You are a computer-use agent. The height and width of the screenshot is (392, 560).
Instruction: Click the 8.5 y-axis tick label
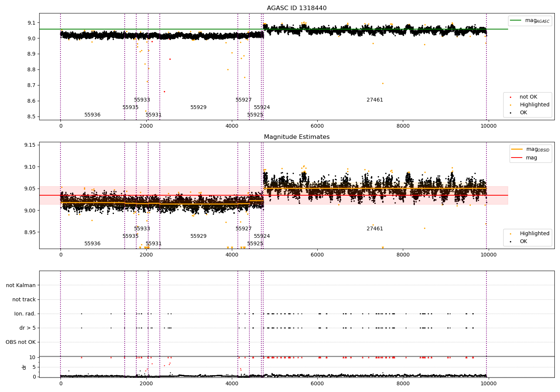(31, 117)
